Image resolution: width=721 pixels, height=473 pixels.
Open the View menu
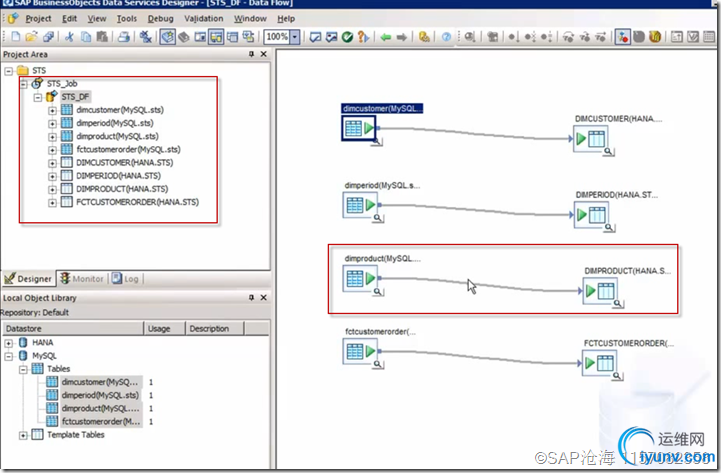tap(97, 18)
